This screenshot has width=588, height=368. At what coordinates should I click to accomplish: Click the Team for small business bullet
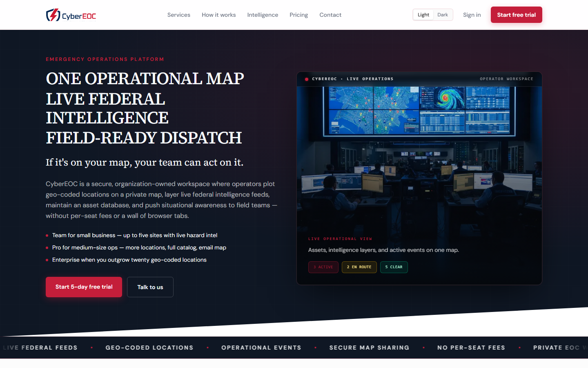tap(135, 235)
